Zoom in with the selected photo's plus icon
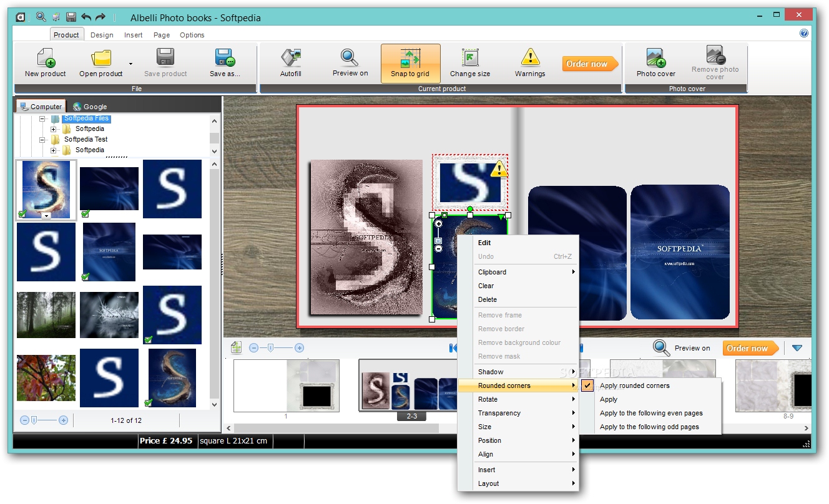This screenshot has width=829, height=504. (x=439, y=224)
